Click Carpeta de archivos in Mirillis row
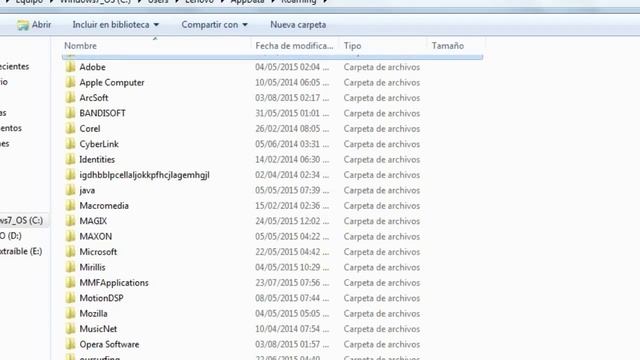640x360 pixels. click(382, 267)
